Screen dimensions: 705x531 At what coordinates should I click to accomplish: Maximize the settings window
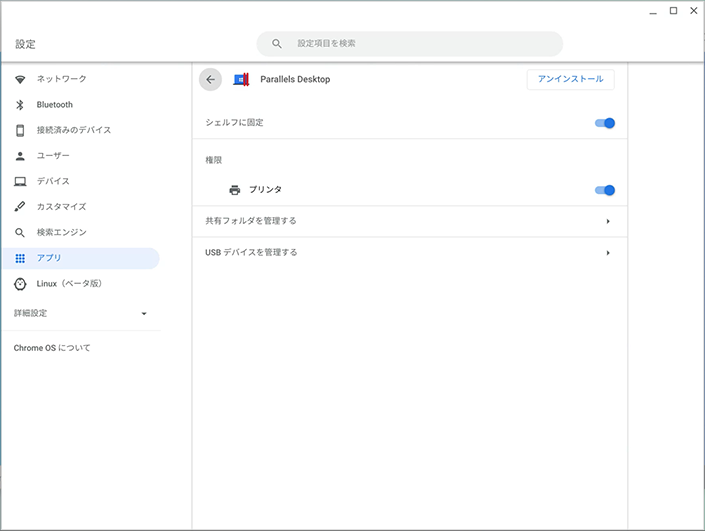coord(673,11)
